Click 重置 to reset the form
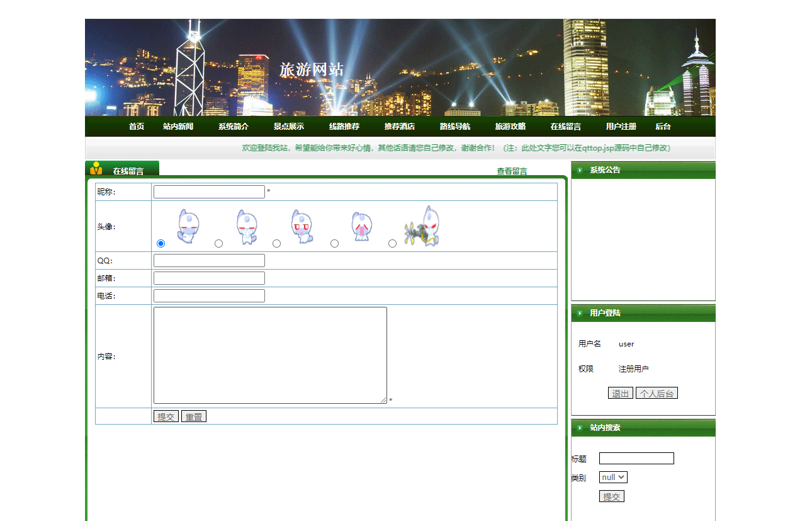 click(193, 416)
